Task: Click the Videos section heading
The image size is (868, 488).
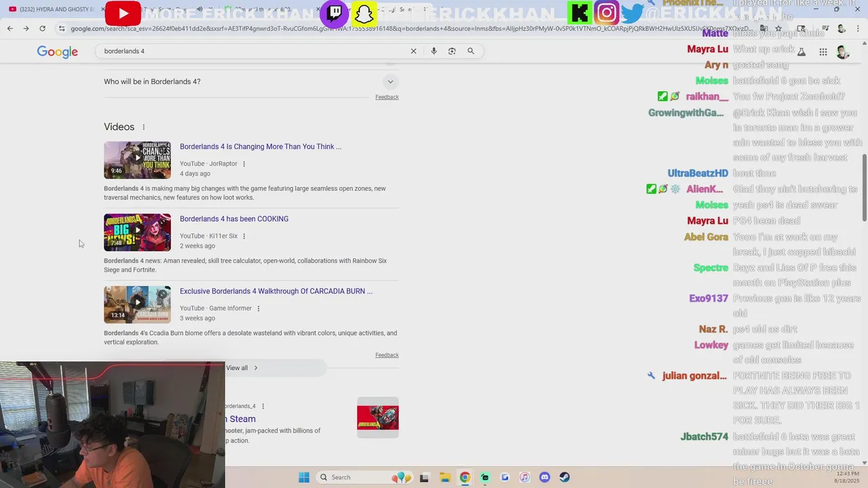Action: [119, 127]
